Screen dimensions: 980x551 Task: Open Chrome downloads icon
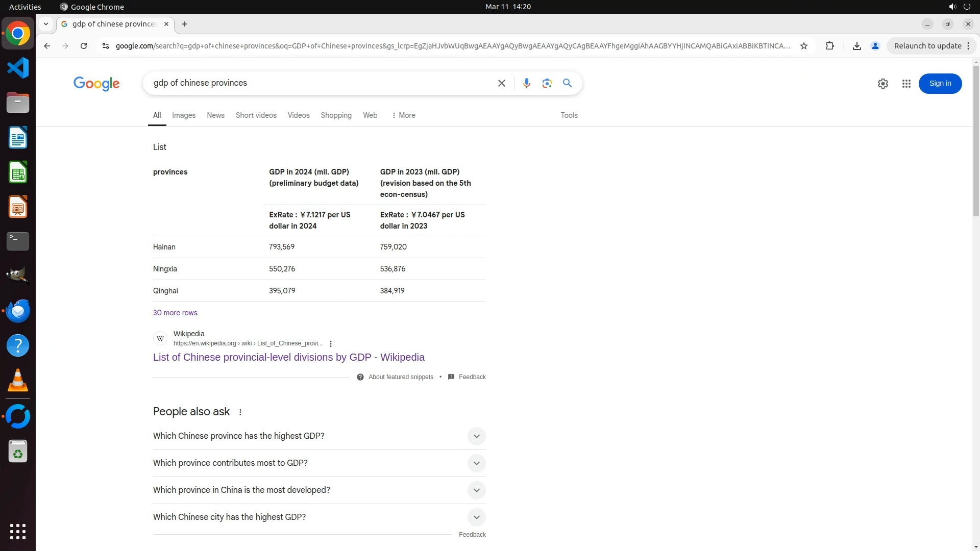coord(856,46)
